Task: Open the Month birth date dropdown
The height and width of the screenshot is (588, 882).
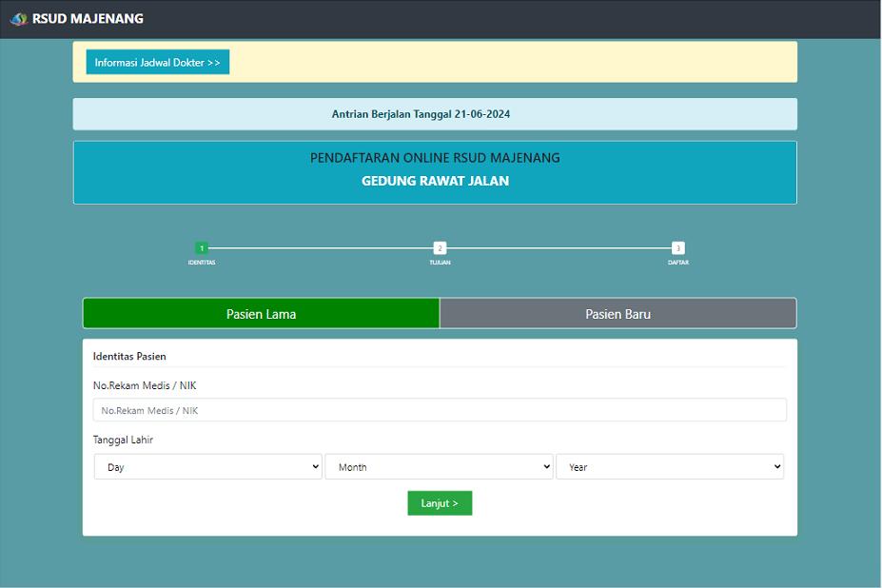Action: click(x=439, y=467)
